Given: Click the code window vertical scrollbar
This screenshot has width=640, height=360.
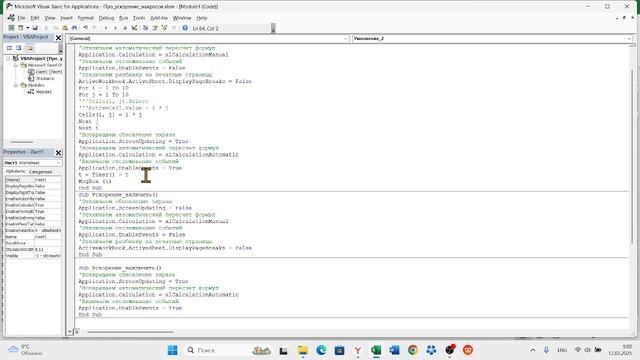Looking at the screenshot, I should pyautogui.click(x=632, y=155).
